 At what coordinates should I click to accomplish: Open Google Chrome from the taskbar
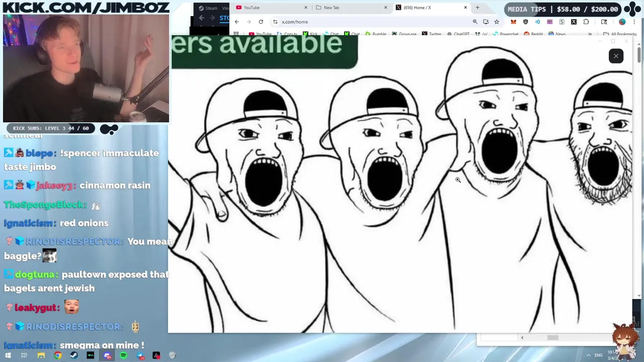pyautogui.click(x=58, y=355)
